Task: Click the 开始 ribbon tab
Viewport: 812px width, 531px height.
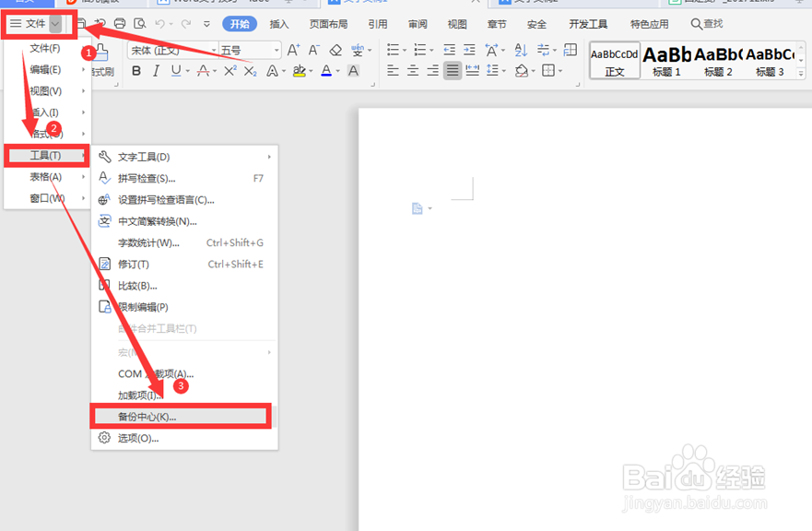Action: click(240, 24)
